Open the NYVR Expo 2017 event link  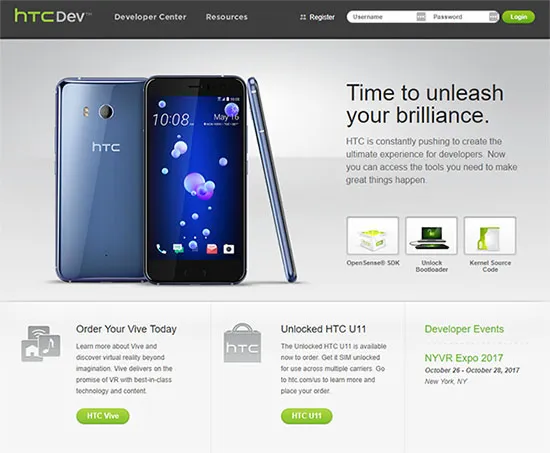[464, 358]
